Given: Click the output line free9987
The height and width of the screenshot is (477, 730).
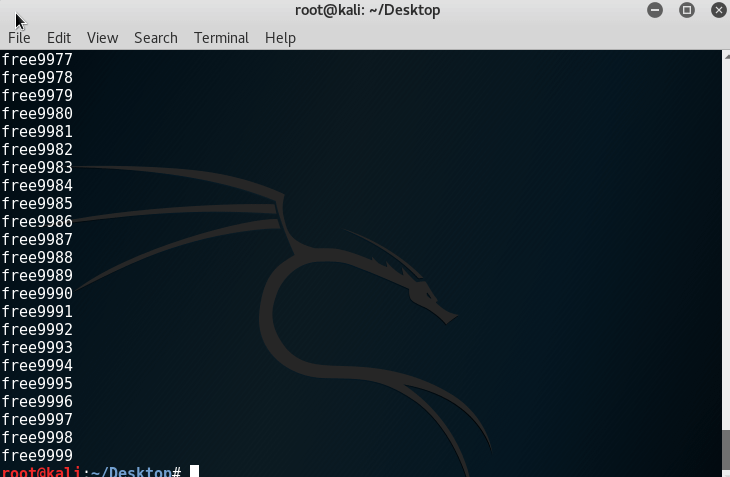Looking at the screenshot, I should pyautogui.click(x=37, y=239).
